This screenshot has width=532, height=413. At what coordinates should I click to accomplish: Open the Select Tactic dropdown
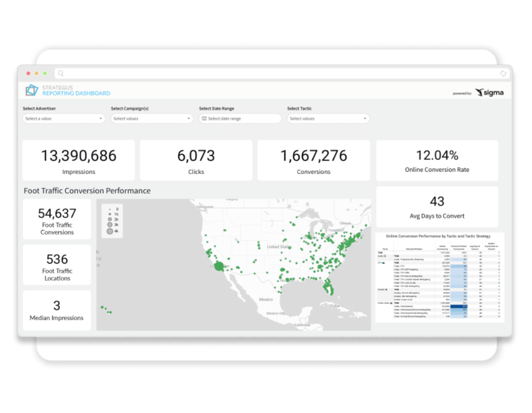click(328, 119)
